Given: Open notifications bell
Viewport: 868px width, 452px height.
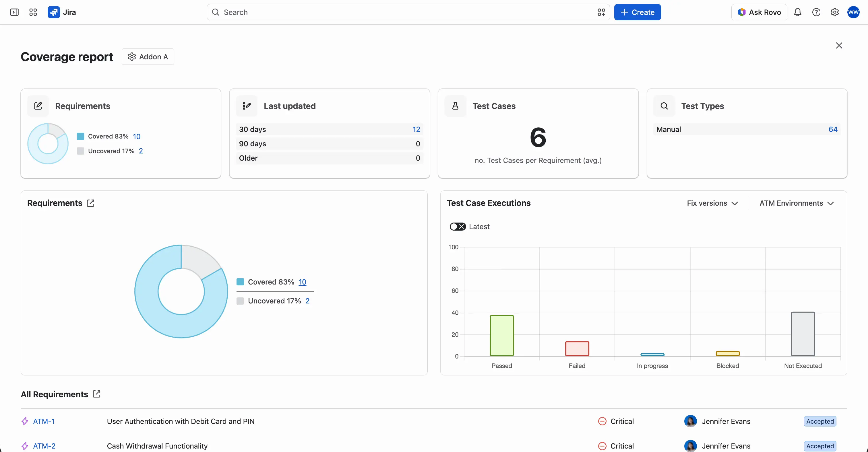Looking at the screenshot, I should click(x=798, y=12).
